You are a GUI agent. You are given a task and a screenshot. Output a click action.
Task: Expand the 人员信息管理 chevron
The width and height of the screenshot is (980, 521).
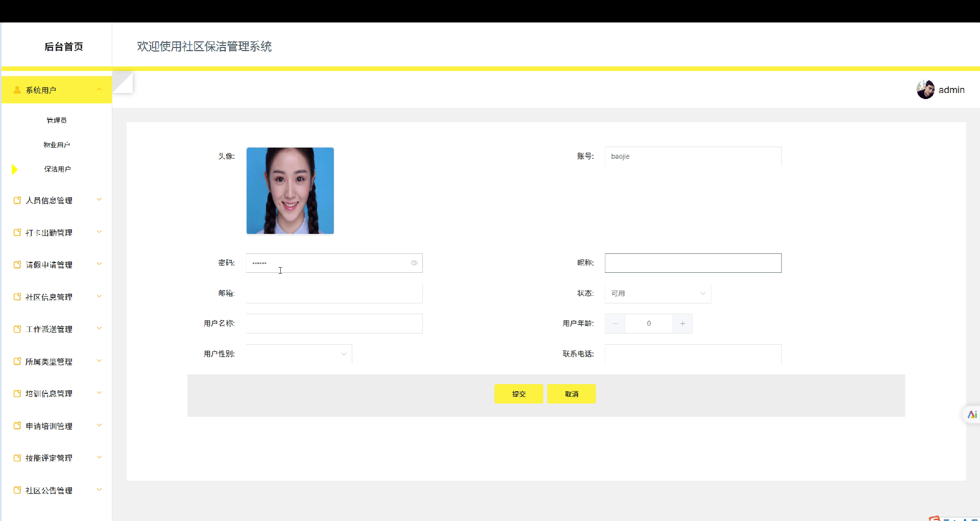point(100,200)
